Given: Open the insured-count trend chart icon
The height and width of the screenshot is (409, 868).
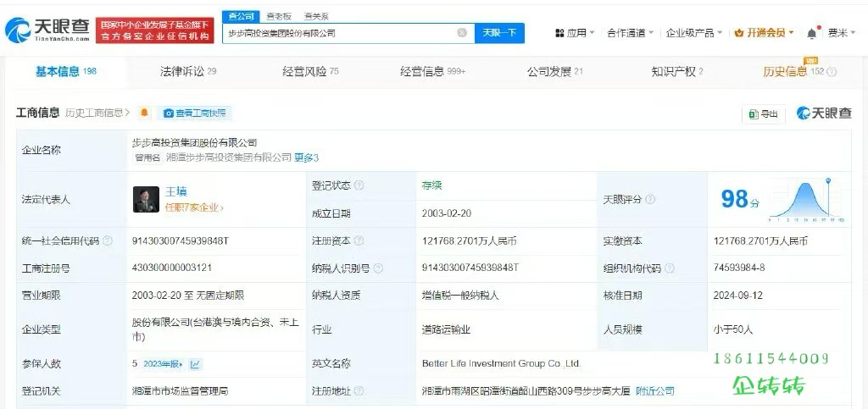Looking at the screenshot, I should tap(195, 364).
